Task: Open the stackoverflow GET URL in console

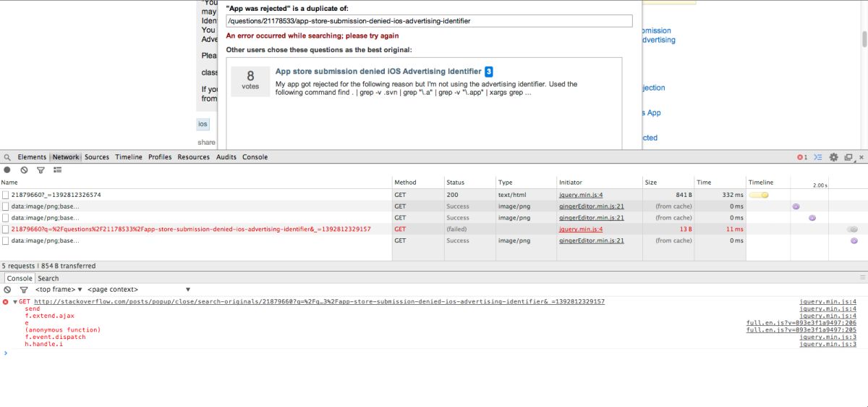Action: [x=319, y=302]
